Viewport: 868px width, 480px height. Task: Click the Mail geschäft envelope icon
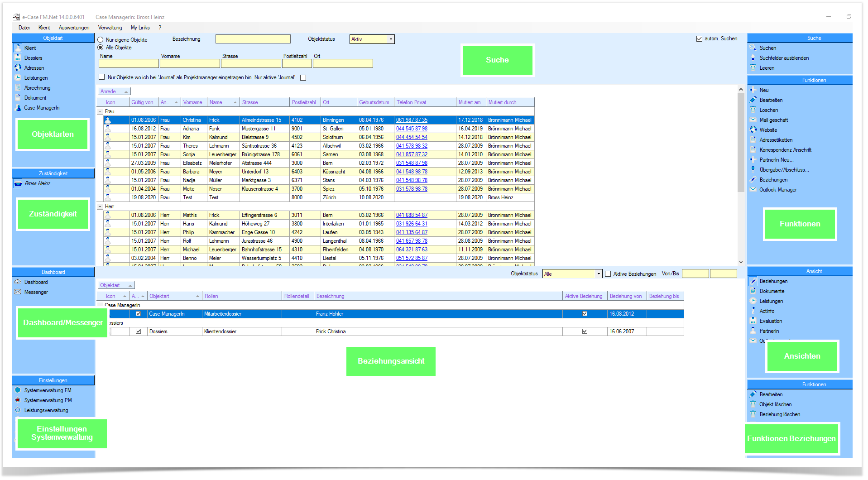click(x=753, y=120)
